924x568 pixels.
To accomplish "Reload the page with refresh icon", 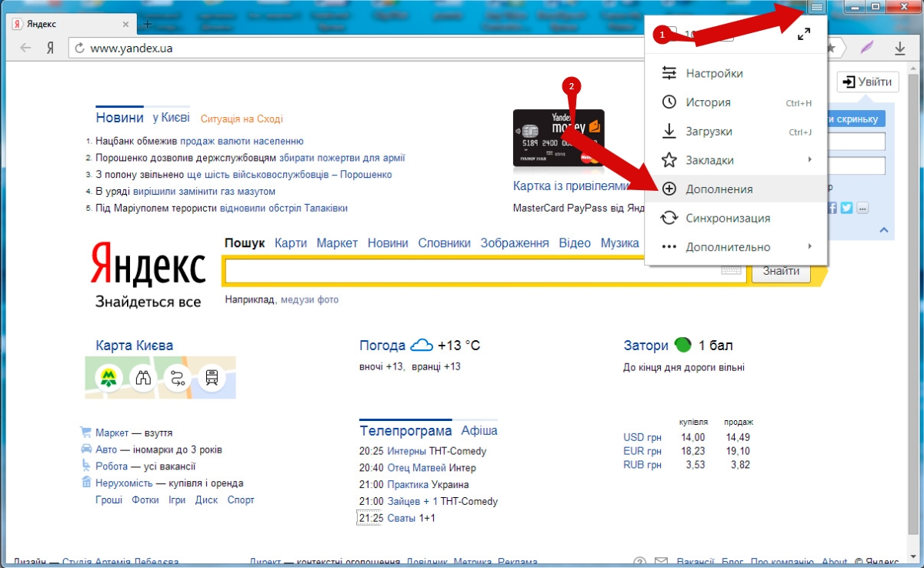I will (79, 48).
